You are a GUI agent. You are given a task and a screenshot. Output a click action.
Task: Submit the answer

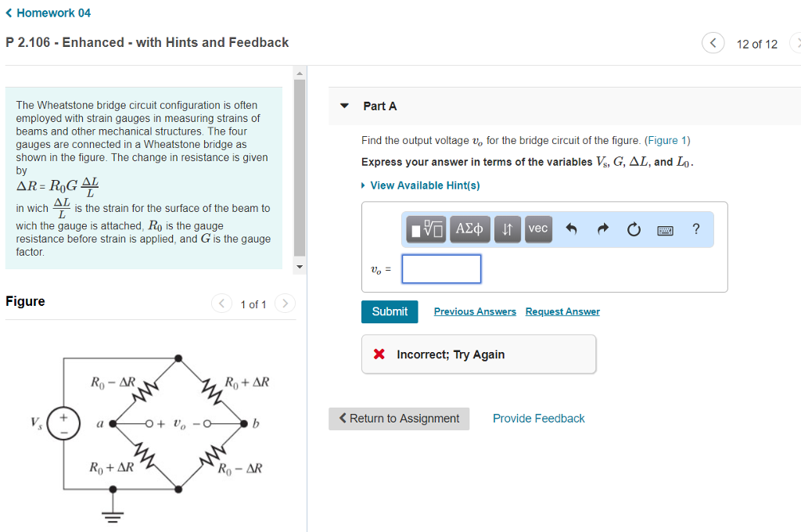(x=390, y=311)
